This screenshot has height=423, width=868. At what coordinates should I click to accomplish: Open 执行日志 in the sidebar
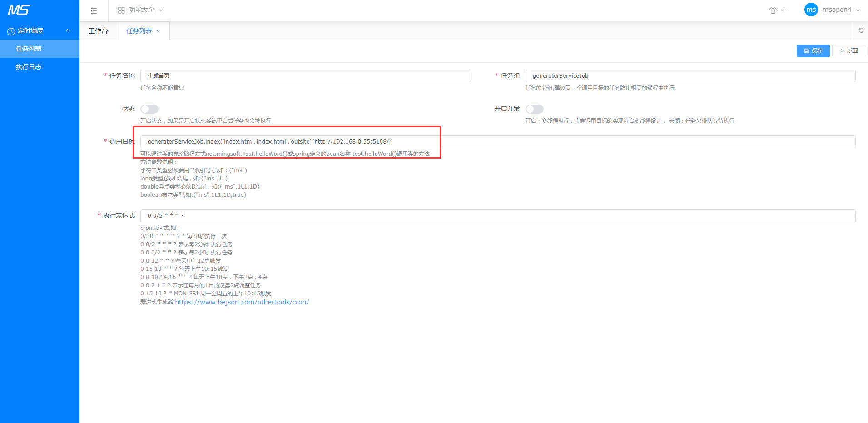(x=29, y=67)
